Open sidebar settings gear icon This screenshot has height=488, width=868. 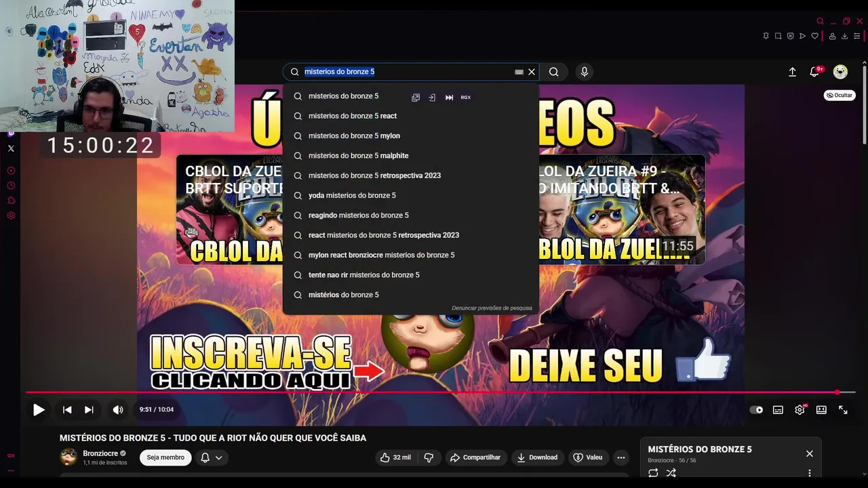(x=11, y=216)
